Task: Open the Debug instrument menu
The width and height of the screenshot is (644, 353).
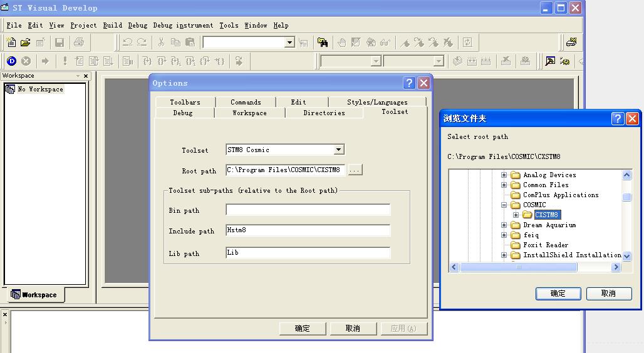Action: (183, 26)
